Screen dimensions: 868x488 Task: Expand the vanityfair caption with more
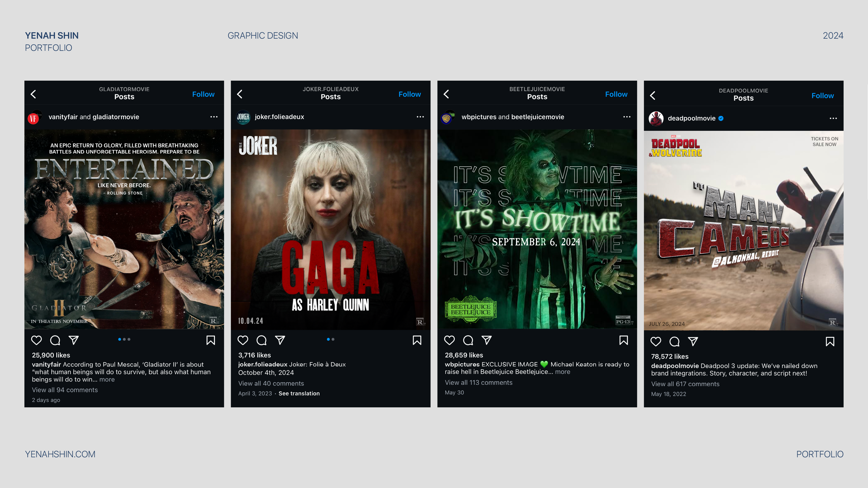tap(107, 379)
